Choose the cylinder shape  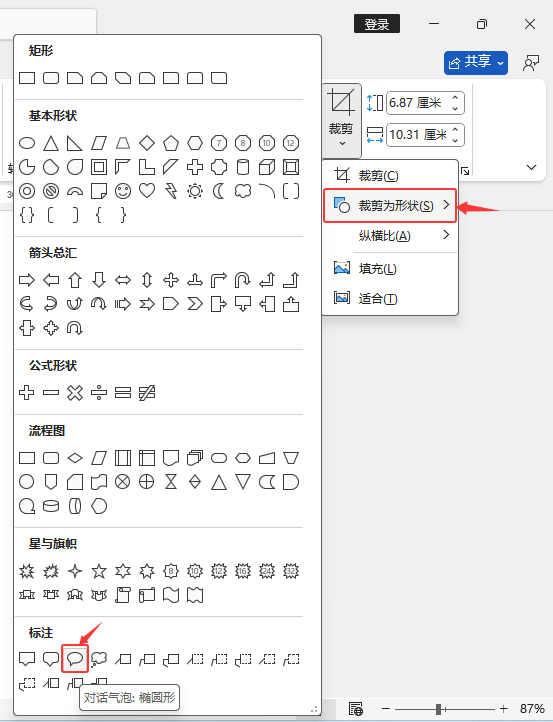coord(243,167)
